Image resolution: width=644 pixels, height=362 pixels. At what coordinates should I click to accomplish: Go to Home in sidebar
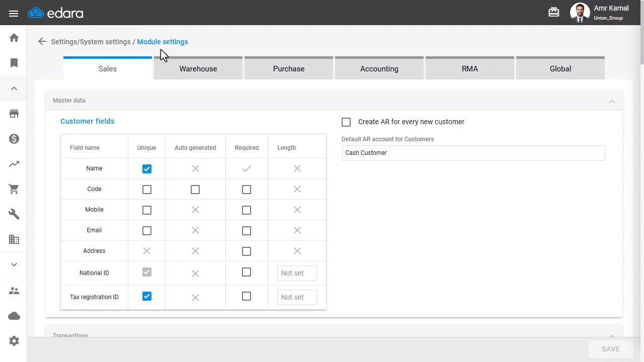(x=14, y=38)
